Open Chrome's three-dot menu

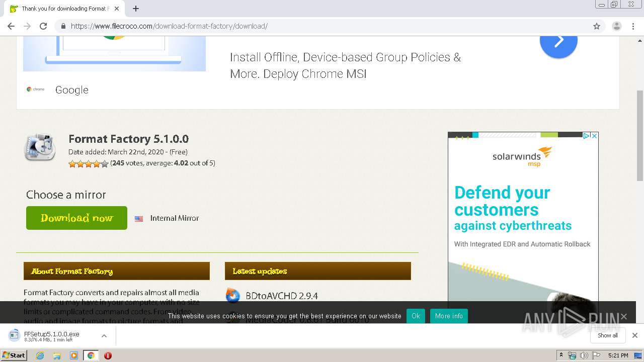click(633, 26)
